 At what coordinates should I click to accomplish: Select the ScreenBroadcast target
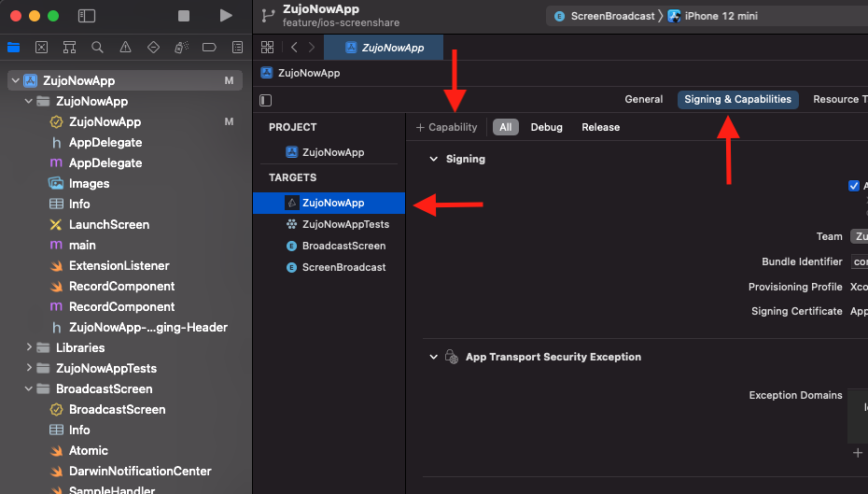[336, 267]
